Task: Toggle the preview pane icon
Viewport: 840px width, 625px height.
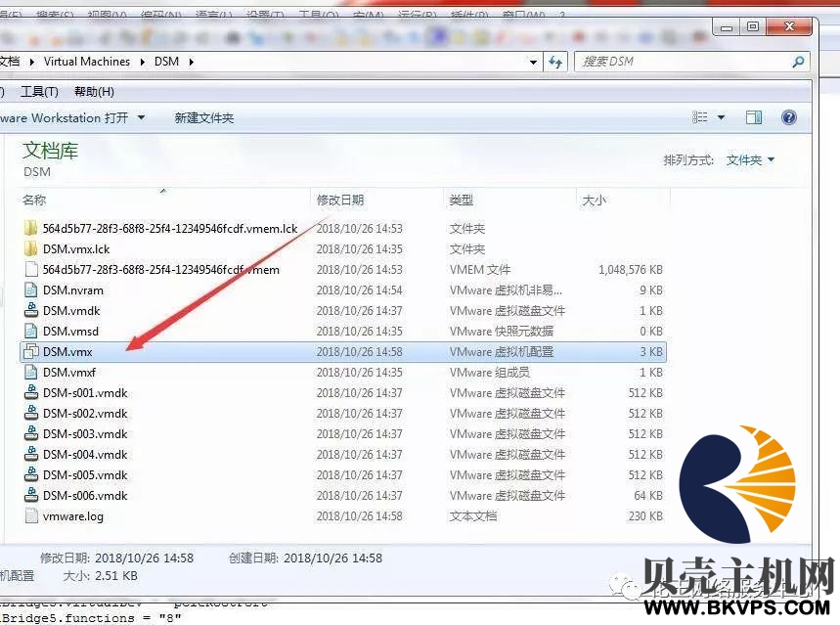Action: (754, 117)
